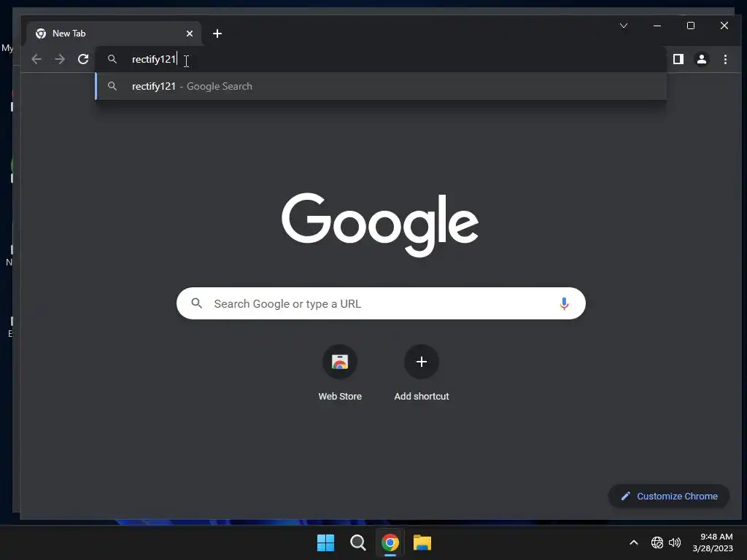Open the clock showing 9:48 AM
The image size is (747, 560).
tap(713, 542)
